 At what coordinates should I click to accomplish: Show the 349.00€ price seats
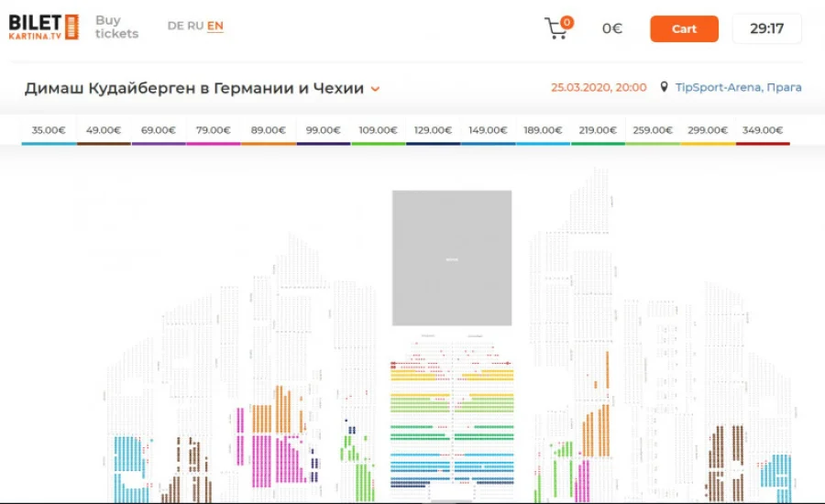(x=763, y=131)
